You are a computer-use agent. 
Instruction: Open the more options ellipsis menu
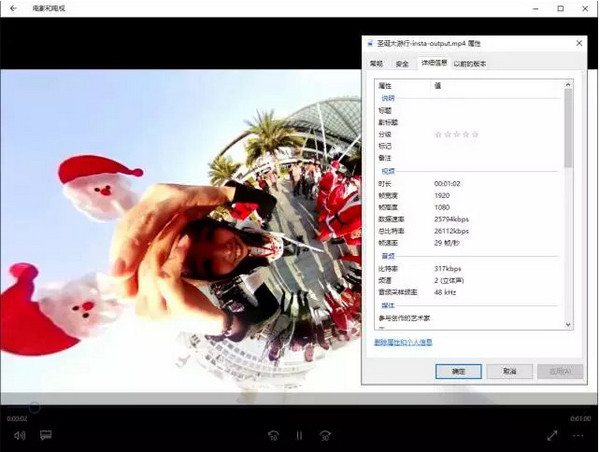(x=579, y=436)
